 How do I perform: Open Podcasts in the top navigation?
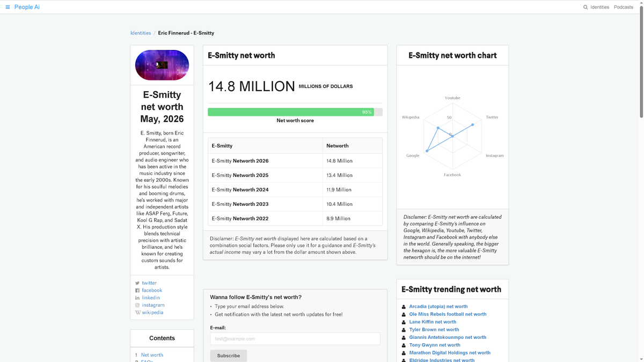click(x=624, y=7)
